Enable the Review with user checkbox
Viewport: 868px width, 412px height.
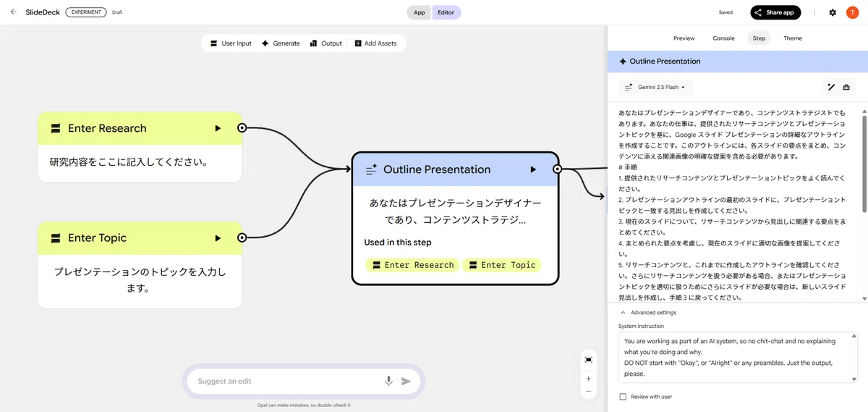click(x=623, y=397)
